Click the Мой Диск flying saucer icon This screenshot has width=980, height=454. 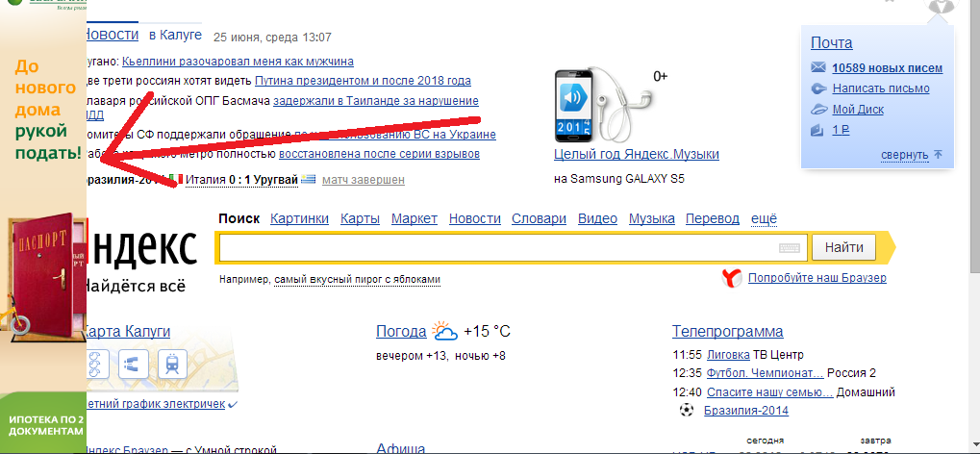pyautogui.click(x=818, y=109)
